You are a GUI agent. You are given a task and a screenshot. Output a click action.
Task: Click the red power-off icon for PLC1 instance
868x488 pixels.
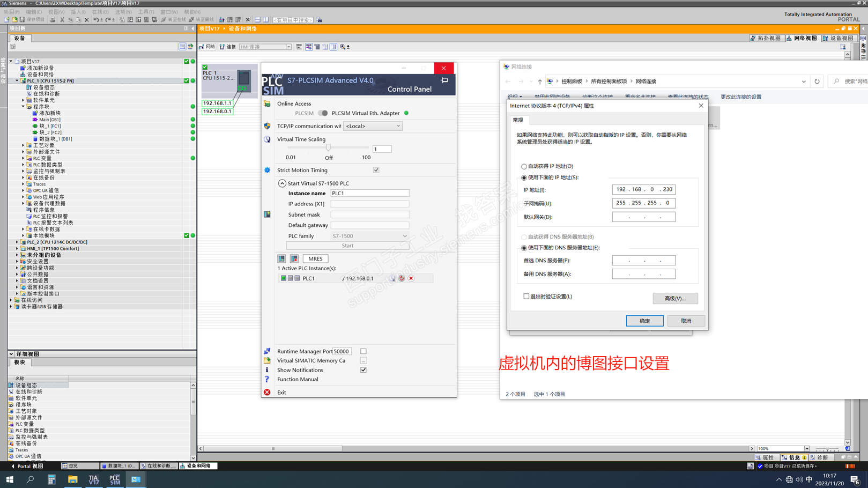pos(402,278)
